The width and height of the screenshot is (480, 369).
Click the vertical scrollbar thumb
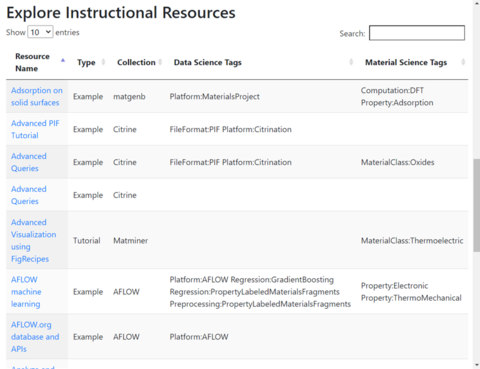tap(476, 205)
